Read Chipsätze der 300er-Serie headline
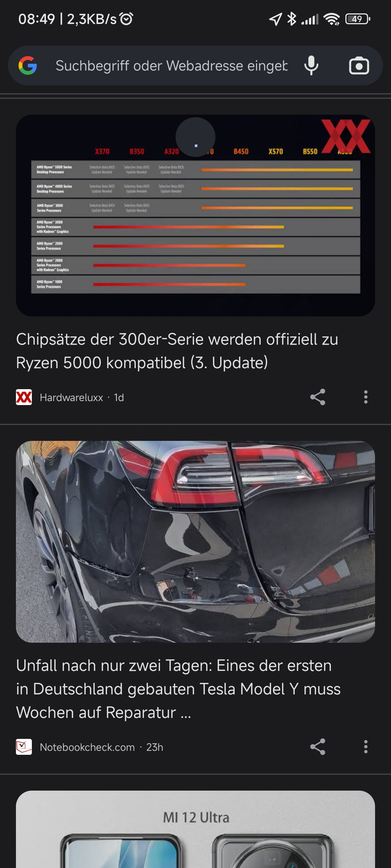Screen dimensions: 391x868 [177, 351]
